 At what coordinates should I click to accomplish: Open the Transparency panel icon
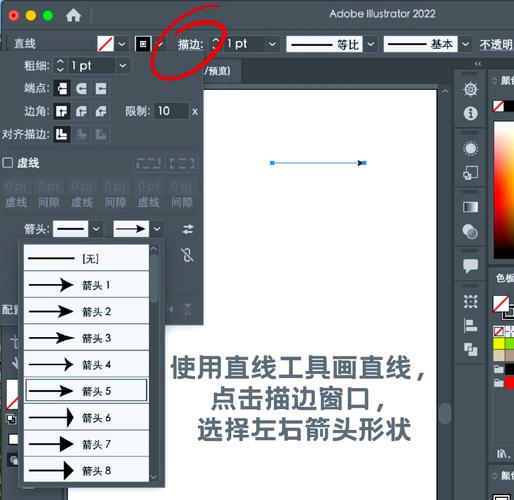tap(470, 232)
